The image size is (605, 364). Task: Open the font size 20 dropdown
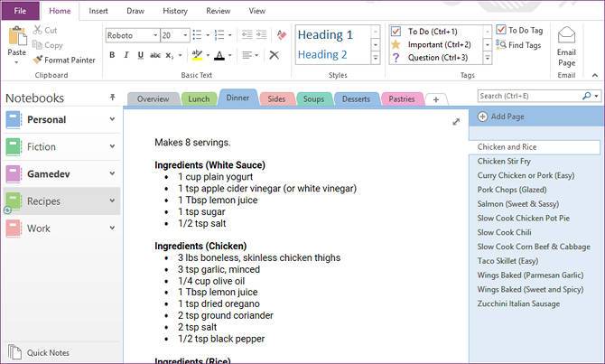[185, 35]
